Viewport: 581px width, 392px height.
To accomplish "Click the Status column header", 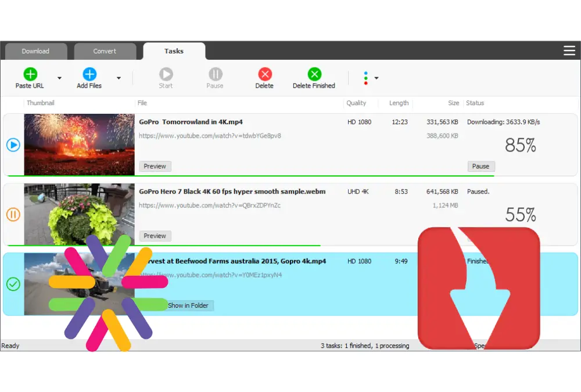I will point(475,103).
